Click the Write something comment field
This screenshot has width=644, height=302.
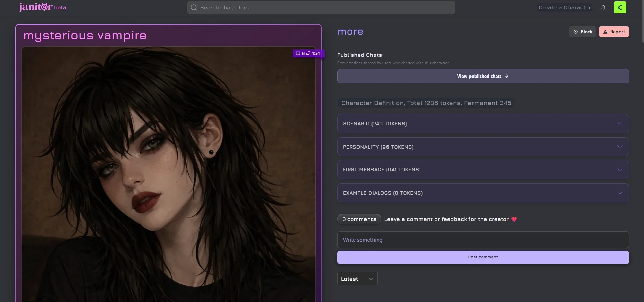pyautogui.click(x=483, y=240)
